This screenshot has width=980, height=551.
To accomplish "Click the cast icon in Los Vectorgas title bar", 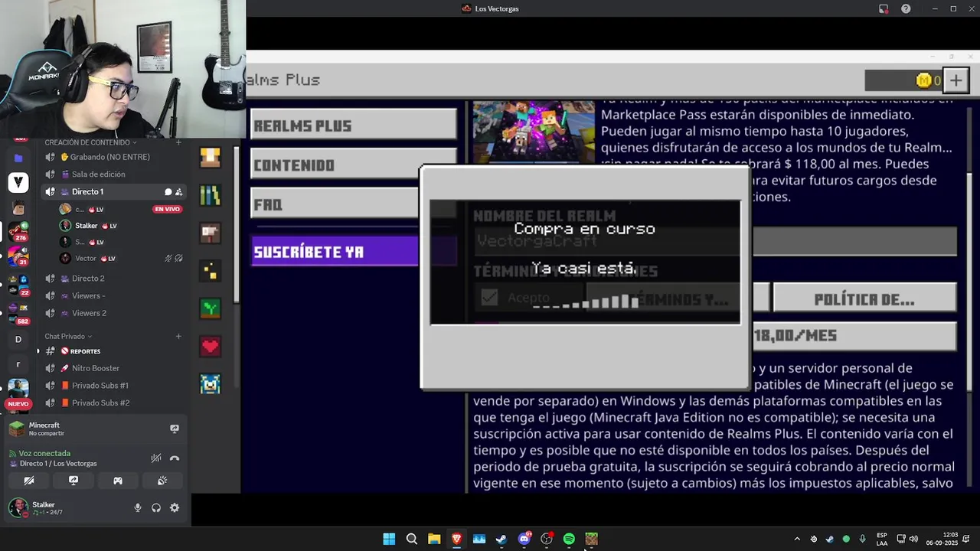I will coord(884,8).
